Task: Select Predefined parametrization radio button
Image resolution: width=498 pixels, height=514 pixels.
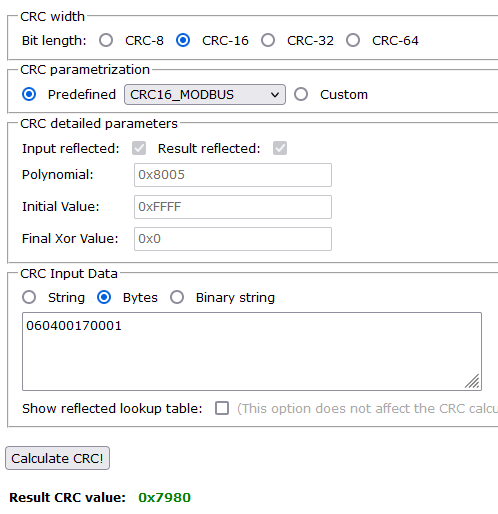Action: coord(29,94)
